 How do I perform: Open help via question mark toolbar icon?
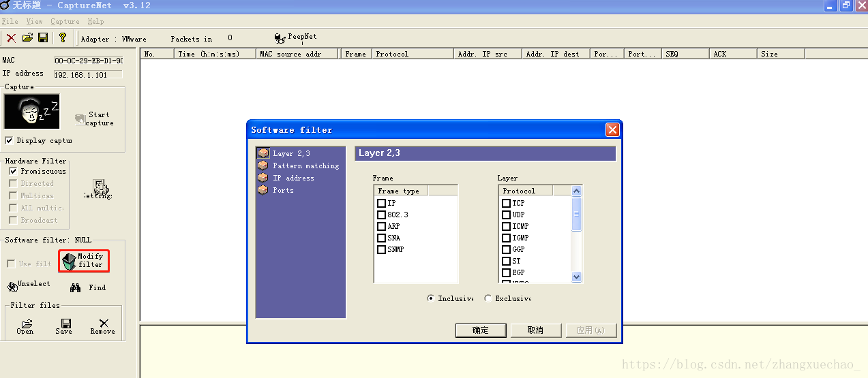63,38
